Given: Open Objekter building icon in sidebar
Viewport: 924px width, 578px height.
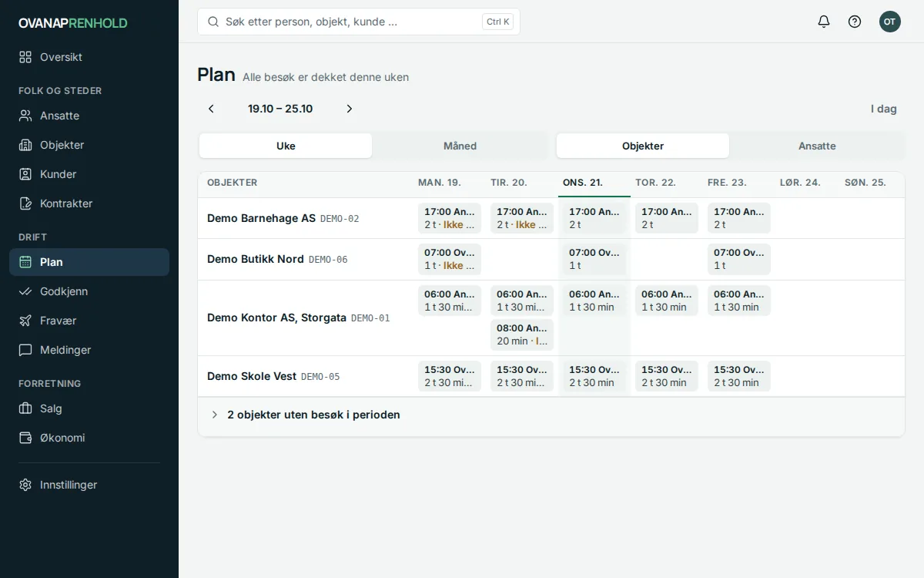Looking at the screenshot, I should coord(25,145).
